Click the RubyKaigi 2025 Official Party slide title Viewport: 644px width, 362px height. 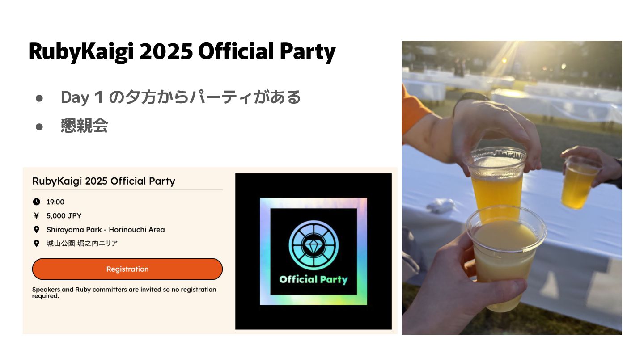tap(182, 52)
